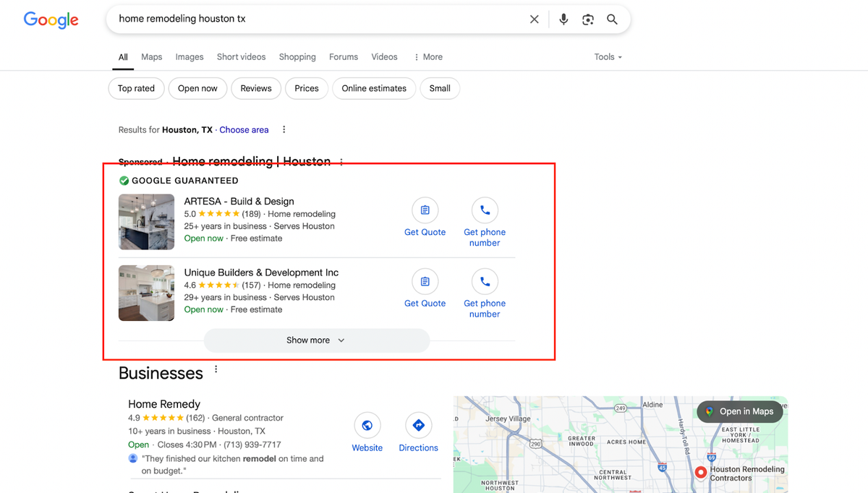Get directions to Home Remedy
The width and height of the screenshot is (868, 493).
tap(418, 426)
